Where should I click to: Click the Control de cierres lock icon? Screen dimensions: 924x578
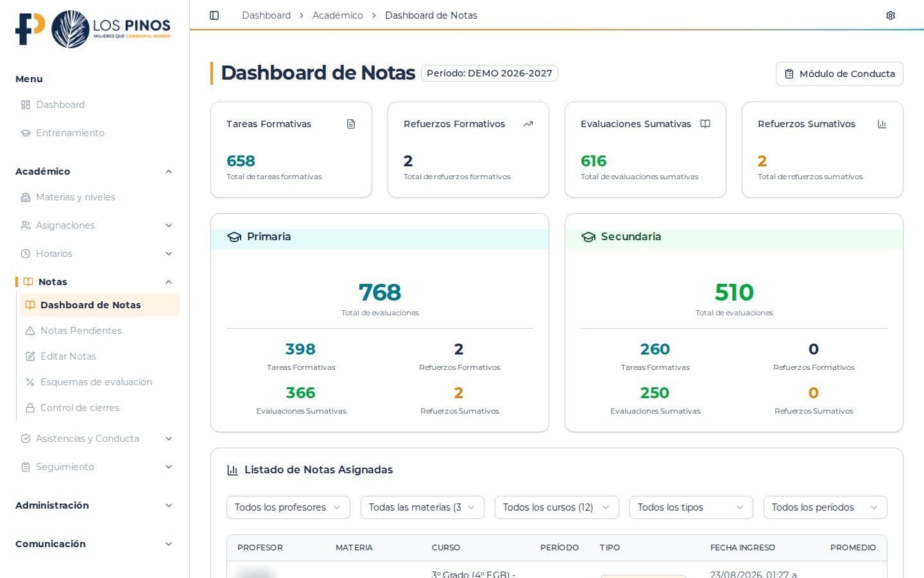30,408
